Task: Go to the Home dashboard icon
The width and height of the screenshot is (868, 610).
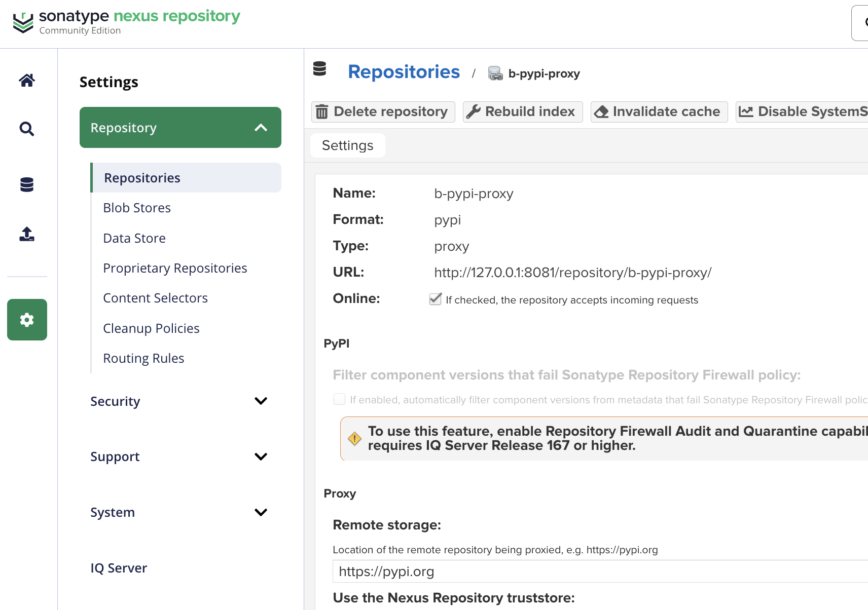Action: [27, 80]
